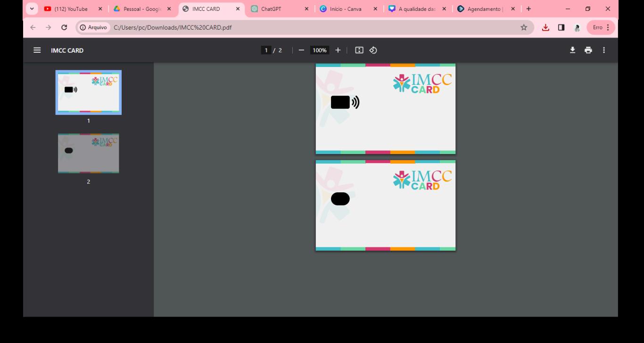Image resolution: width=644 pixels, height=343 pixels.
Task: Toggle the PDF sidebar menu
Action: point(37,50)
